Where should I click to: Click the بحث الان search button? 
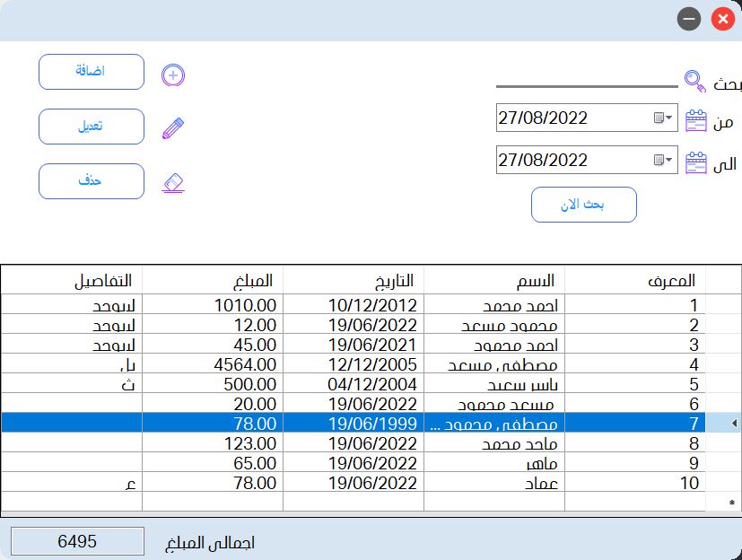[583, 205]
